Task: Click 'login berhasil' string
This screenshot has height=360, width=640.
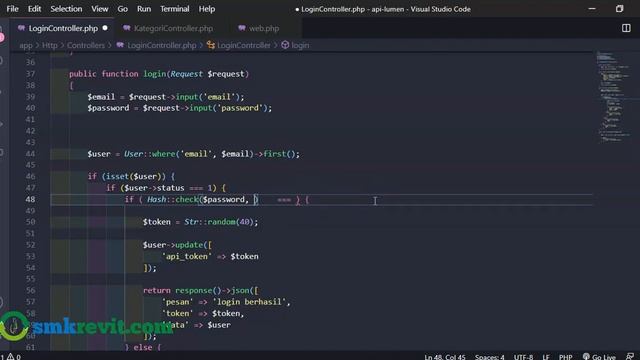Action: click(249, 302)
